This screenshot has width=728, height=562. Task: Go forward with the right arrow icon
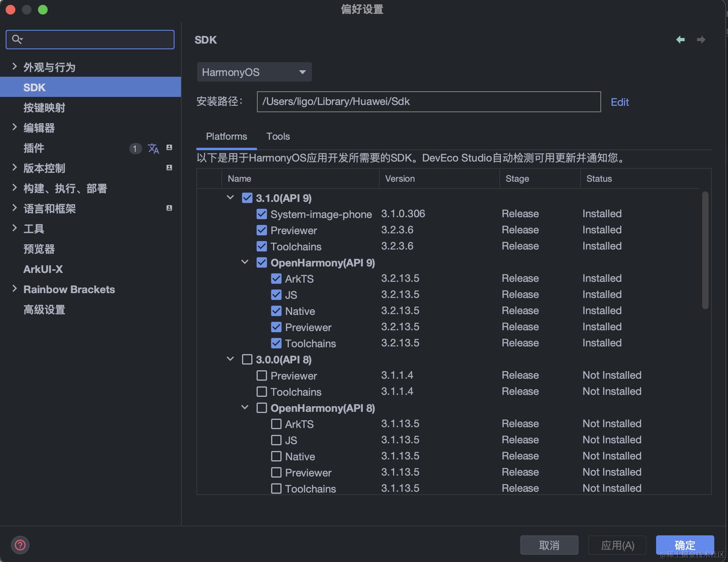click(701, 40)
